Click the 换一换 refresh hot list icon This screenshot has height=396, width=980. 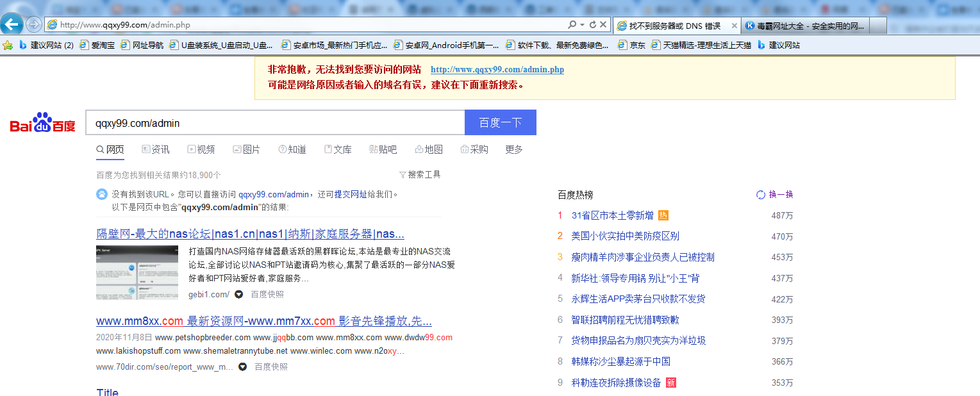pyautogui.click(x=761, y=195)
